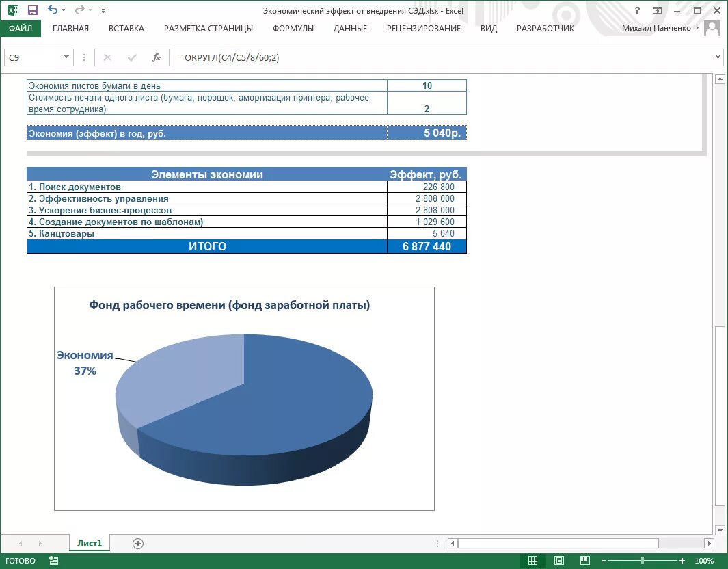Select the 1 029 600 value cell

click(427, 222)
